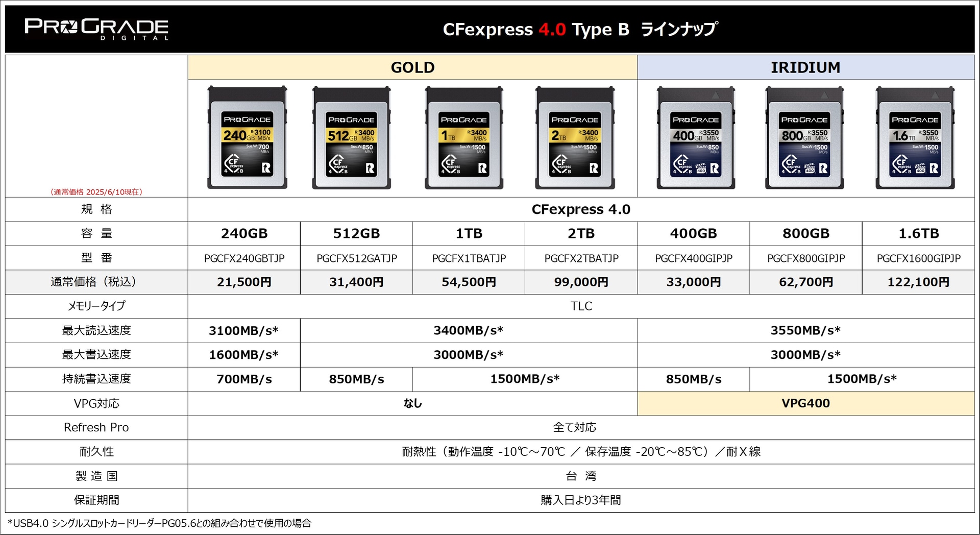The height and width of the screenshot is (535, 980).
Task: Click model number 'PGCFX240GBTJP'
Action: coord(244,258)
